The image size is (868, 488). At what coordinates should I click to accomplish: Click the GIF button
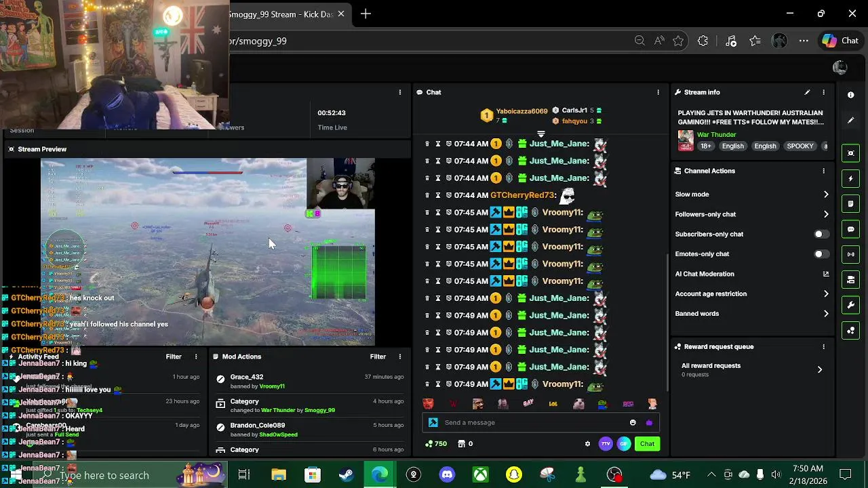click(x=624, y=444)
